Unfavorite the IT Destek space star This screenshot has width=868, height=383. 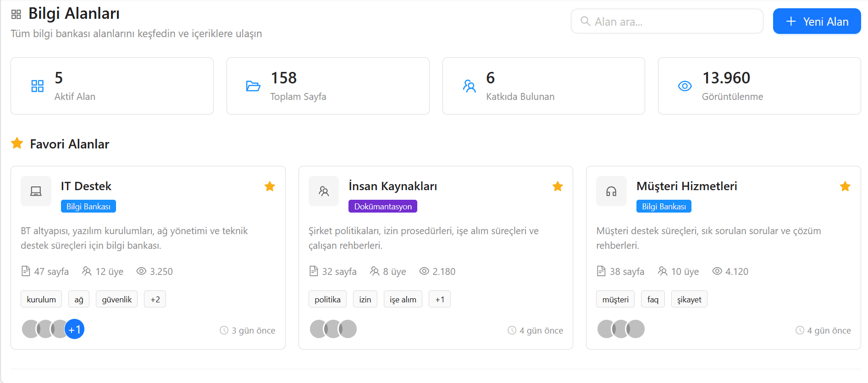click(x=270, y=186)
